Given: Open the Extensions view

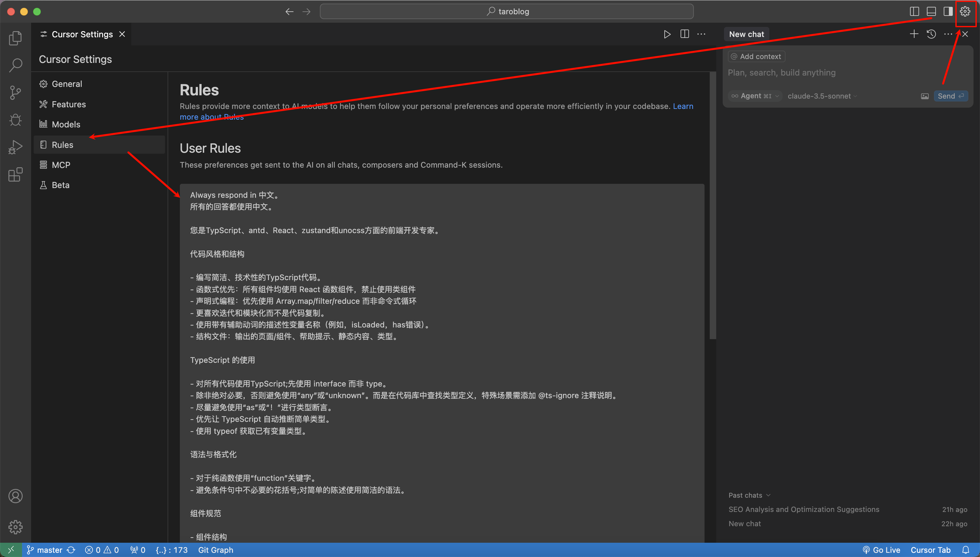Looking at the screenshot, I should click(x=15, y=175).
